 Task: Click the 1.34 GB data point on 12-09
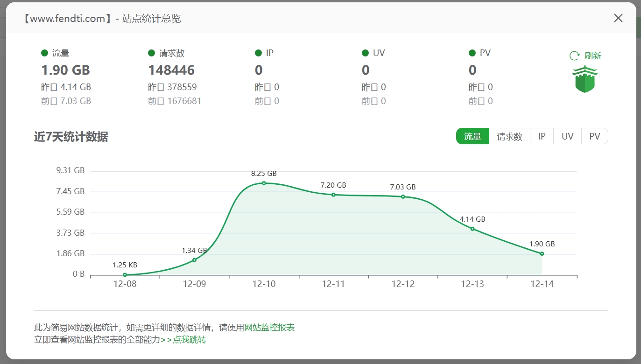[x=194, y=260]
